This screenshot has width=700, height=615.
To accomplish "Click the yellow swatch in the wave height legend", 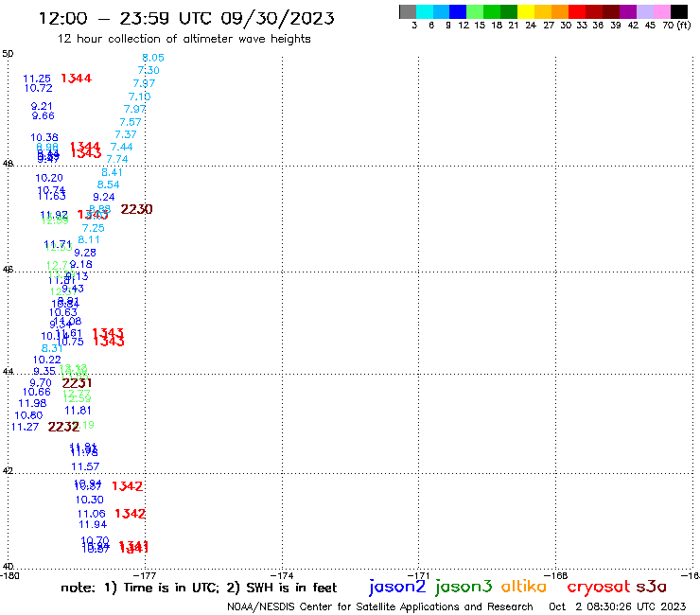I will pos(525,11).
